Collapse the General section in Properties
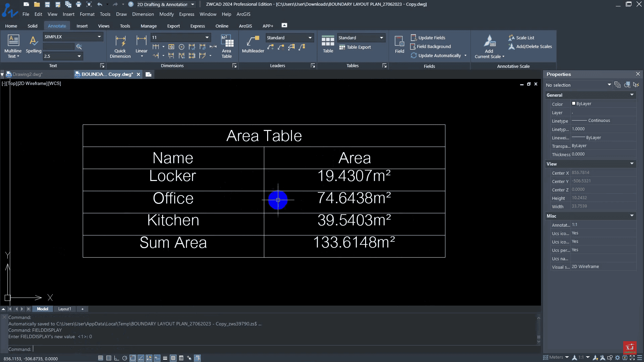Screen dimensions: 644x362 point(632,95)
